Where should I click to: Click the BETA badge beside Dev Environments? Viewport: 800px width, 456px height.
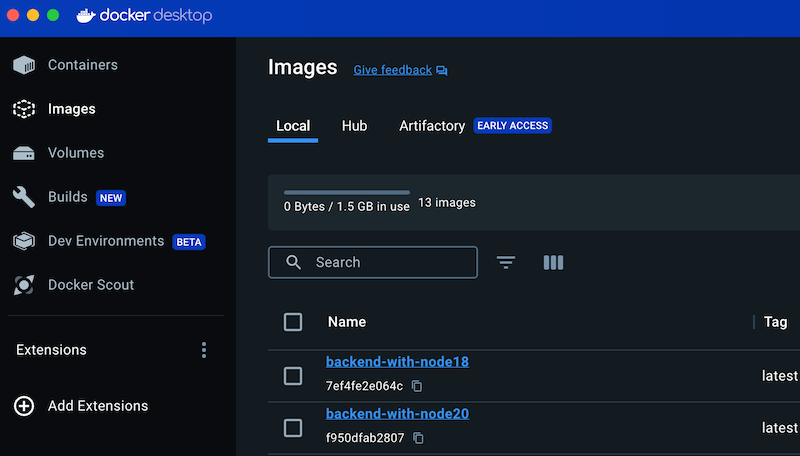(x=189, y=242)
